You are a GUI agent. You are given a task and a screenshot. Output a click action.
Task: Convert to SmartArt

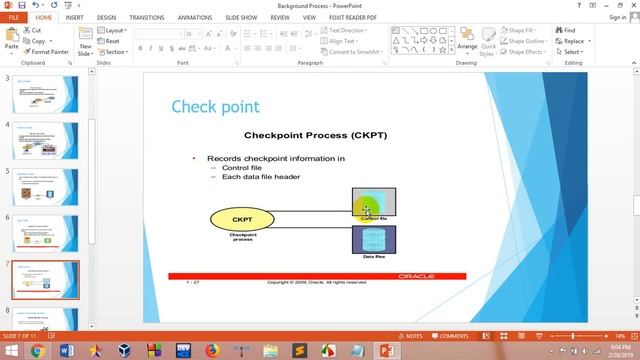click(x=352, y=52)
